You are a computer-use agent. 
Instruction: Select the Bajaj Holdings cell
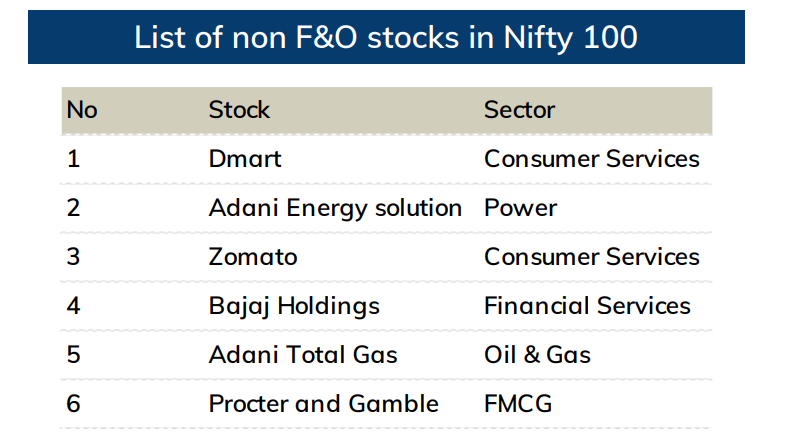tap(294, 305)
